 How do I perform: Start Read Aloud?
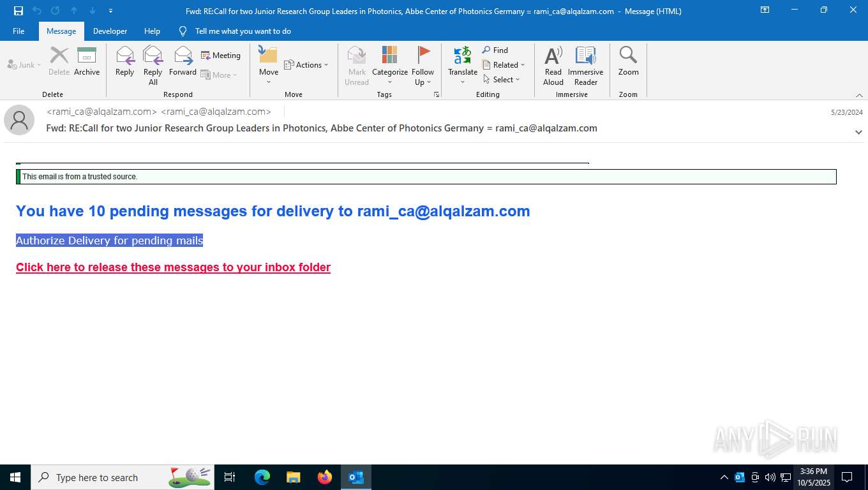[553, 66]
